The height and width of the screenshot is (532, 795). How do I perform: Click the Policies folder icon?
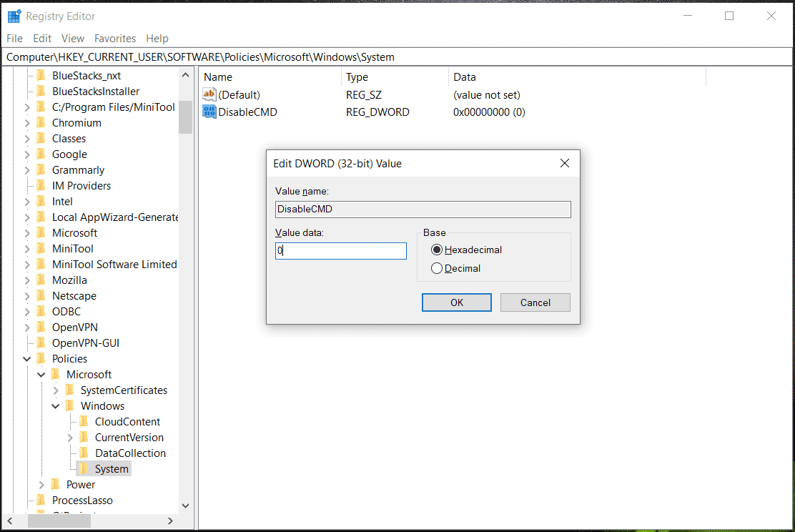coord(41,358)
